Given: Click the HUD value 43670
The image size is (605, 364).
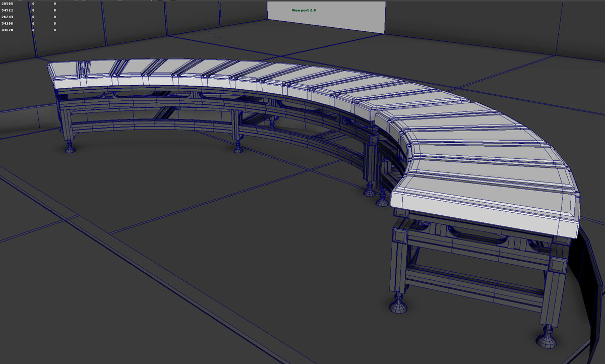Looking at the screenshot, I should coord(8,30).
